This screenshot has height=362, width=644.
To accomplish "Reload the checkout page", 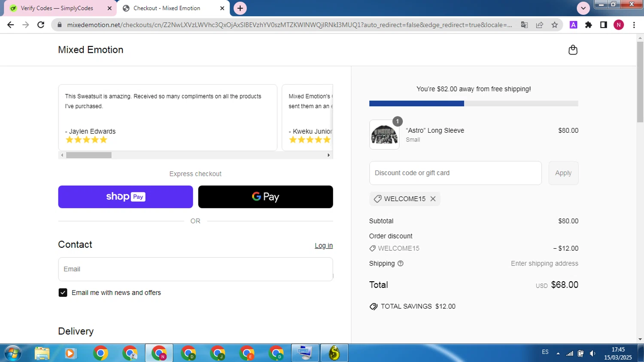I will click(x=41, y=25).
